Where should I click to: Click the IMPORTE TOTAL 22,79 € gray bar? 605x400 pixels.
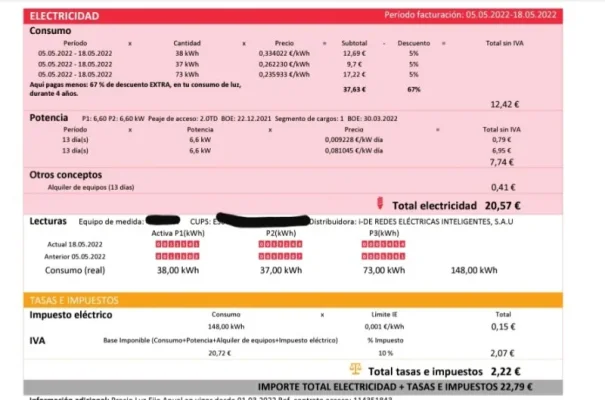click(x=293, y=387)
